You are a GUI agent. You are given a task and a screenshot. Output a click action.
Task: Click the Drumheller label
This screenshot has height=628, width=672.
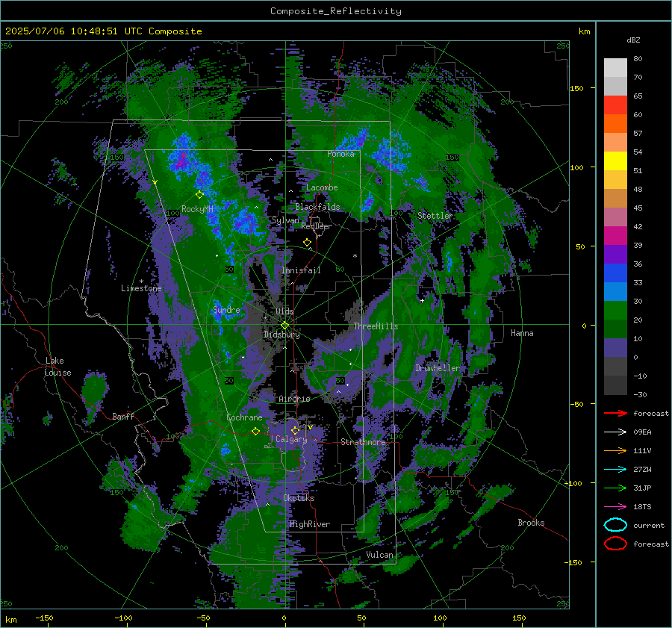pos(438,368)
